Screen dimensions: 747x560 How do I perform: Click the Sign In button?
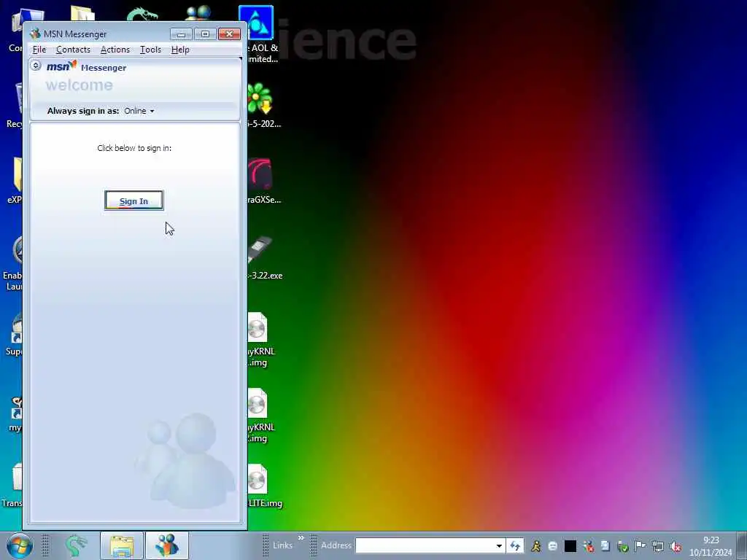[x=134, y=201]
